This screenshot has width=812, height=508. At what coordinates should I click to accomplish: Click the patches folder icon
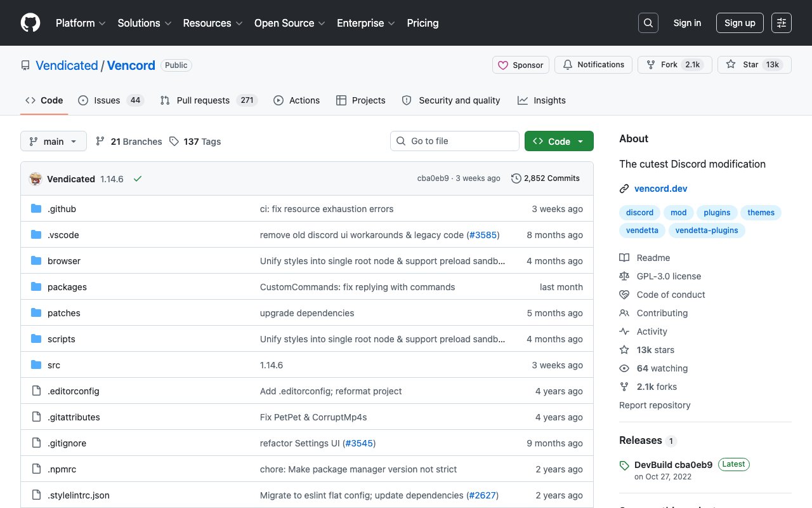pos(36,313)
